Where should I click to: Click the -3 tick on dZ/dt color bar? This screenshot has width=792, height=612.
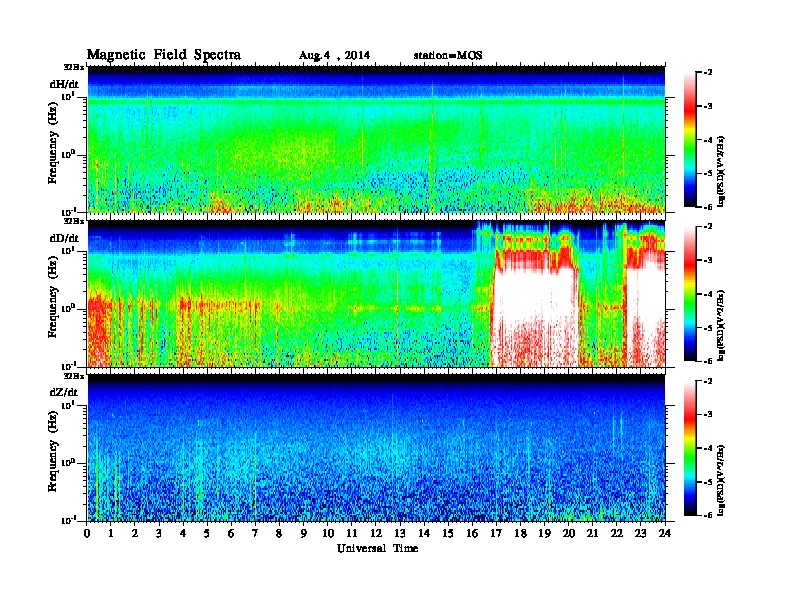pos(708,415)
